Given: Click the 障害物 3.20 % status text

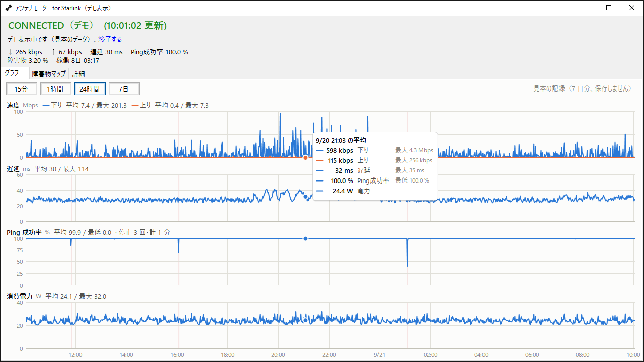Looking at the screenshot, I should 28,61.
